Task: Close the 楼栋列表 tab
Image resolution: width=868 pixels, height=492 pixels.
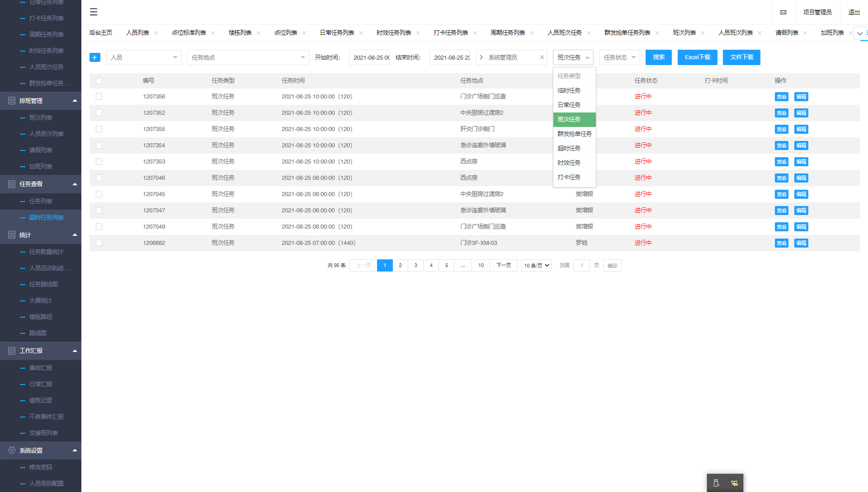Action: 259,33
